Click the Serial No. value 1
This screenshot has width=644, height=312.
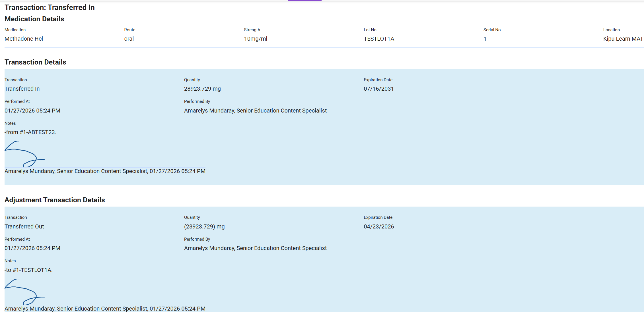pos(485,39)
